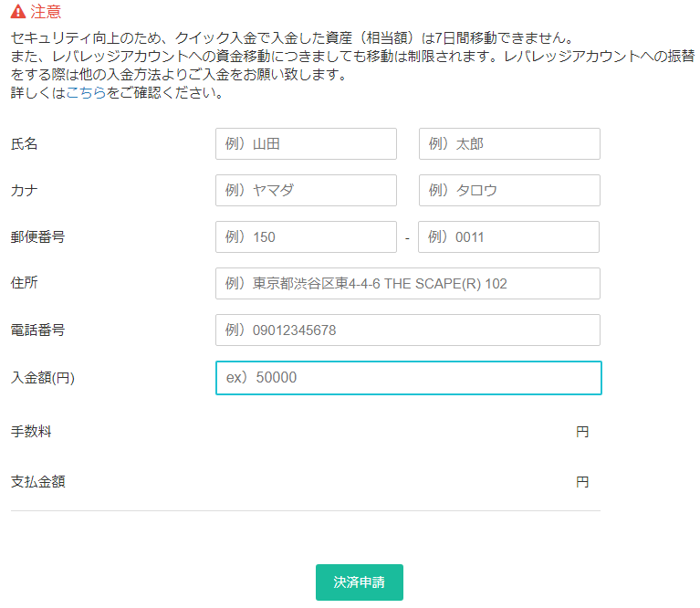Select the kana surname field 例）ヤマダ
Image resolution: width=700 pixels, height=608 pixels.
point(306,190)
